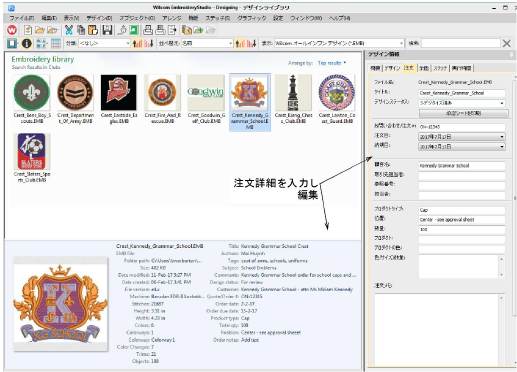Click the approval sheet print button

tap(463, 113)
